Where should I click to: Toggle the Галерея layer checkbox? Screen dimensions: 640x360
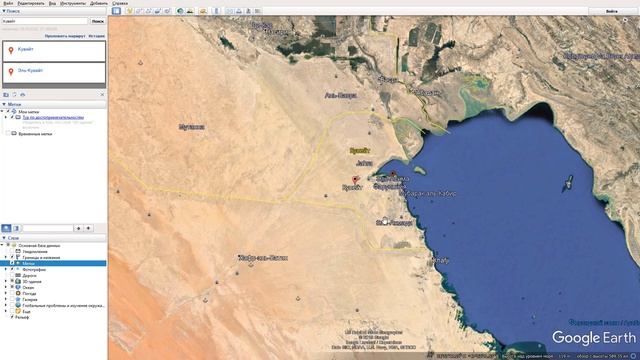coord(12,299)
